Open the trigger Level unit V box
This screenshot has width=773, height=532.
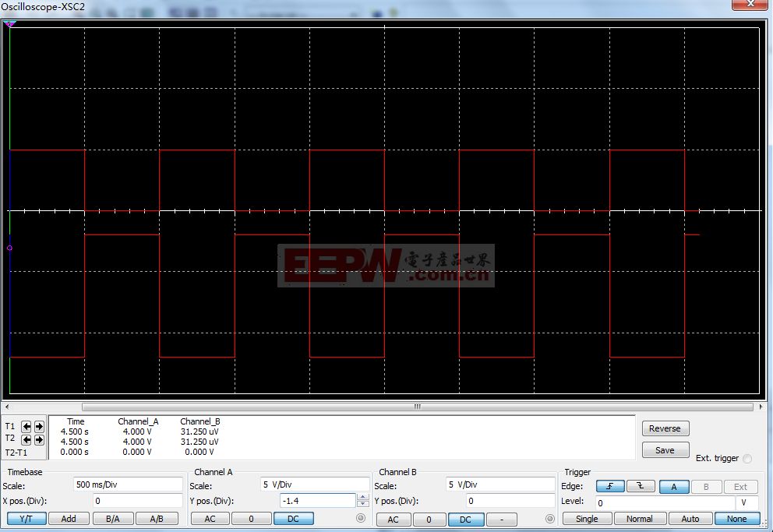(747, 503)
